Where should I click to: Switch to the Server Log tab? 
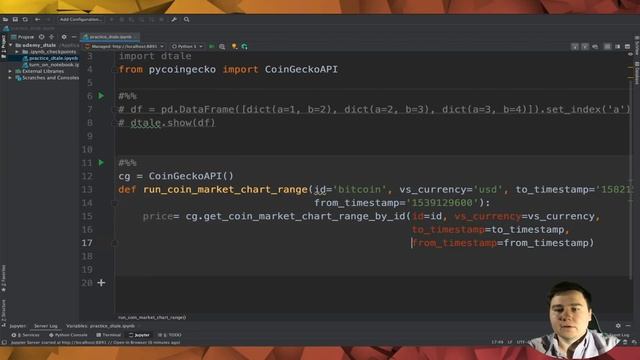tap(46, 326)
